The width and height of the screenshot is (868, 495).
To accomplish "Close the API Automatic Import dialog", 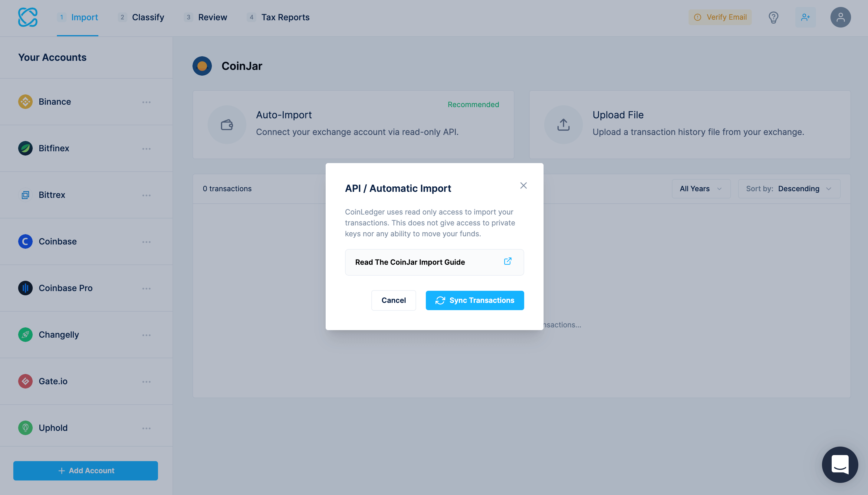I will (523, 186).
